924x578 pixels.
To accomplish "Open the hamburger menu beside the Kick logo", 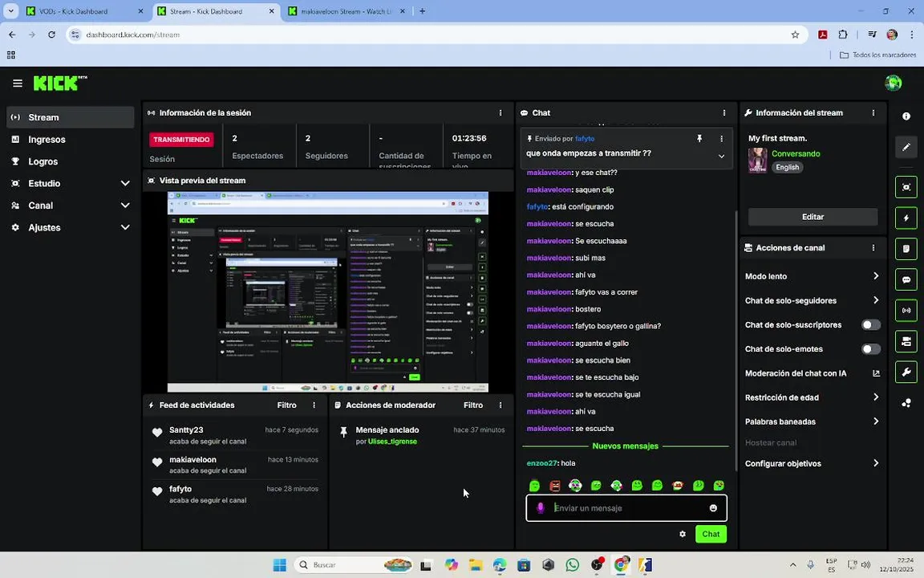I will pyautogui.click(x=18, y=83).
